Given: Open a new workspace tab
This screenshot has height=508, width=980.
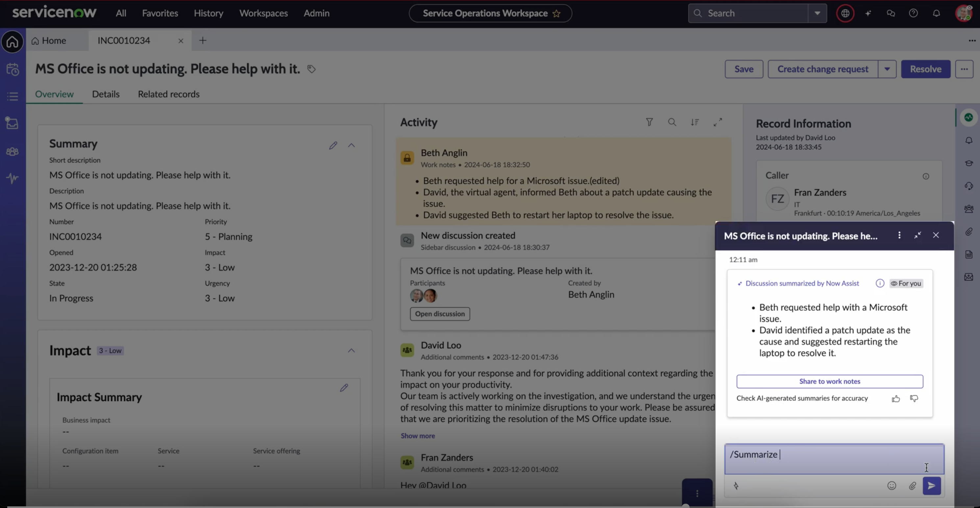Looking at the screenshot, I should [x=203, y=40].
